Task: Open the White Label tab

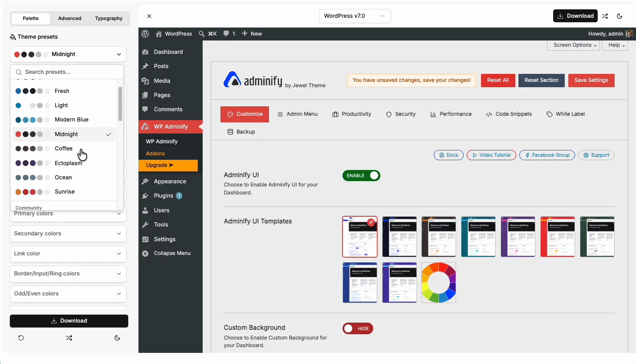Action: point(566,114)
